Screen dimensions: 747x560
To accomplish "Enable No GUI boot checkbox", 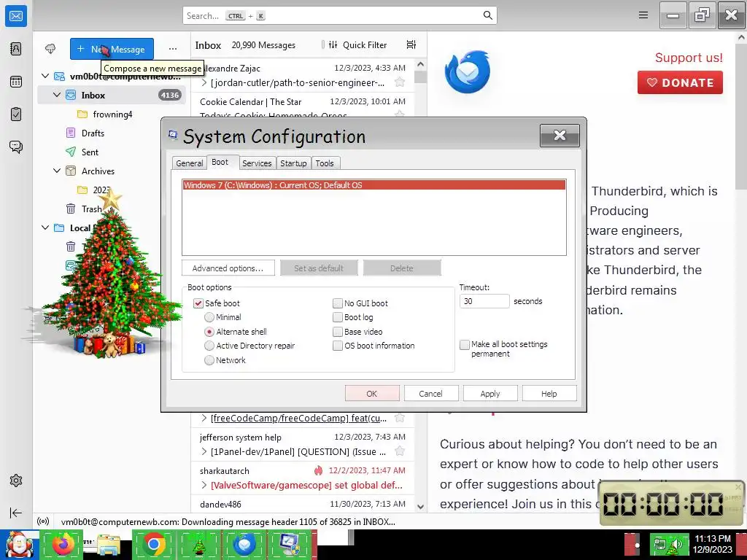I will click(337, 303).
